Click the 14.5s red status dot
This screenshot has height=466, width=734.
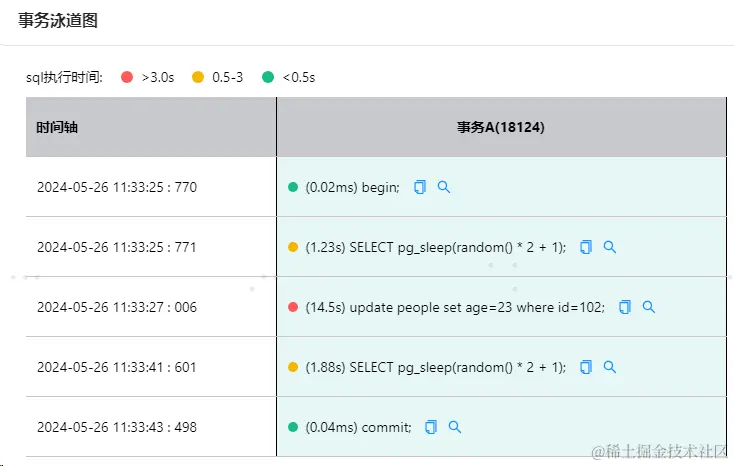[293, 307]
